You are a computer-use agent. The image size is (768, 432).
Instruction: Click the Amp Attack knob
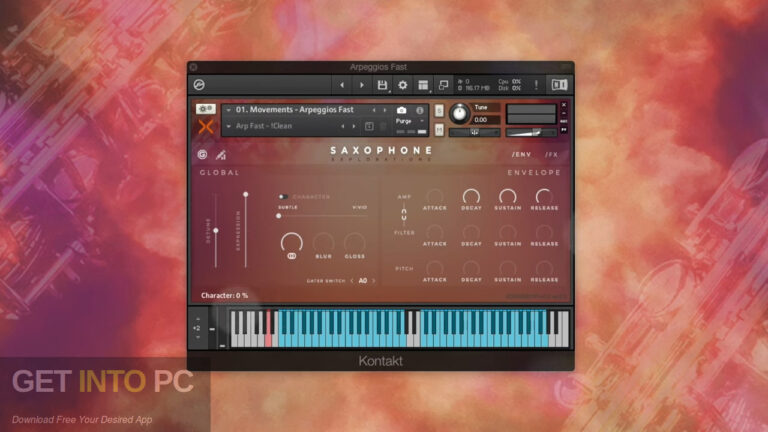click(x=434, y=196)
